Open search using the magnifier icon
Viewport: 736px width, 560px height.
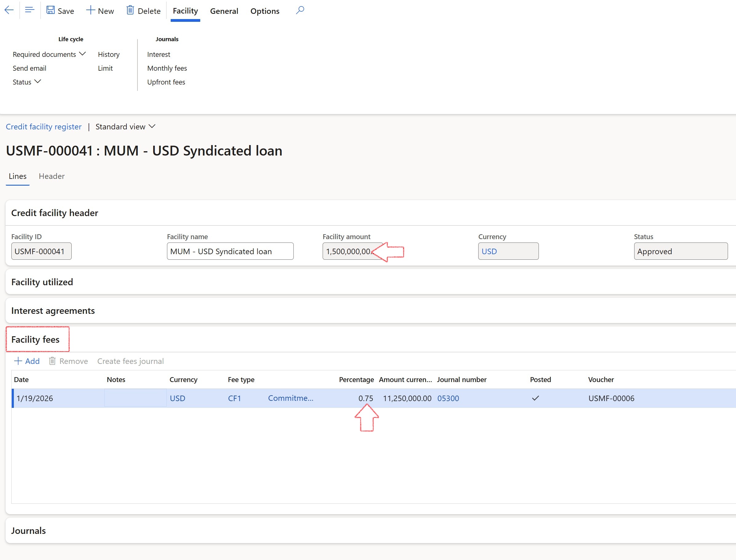[300, 10]
